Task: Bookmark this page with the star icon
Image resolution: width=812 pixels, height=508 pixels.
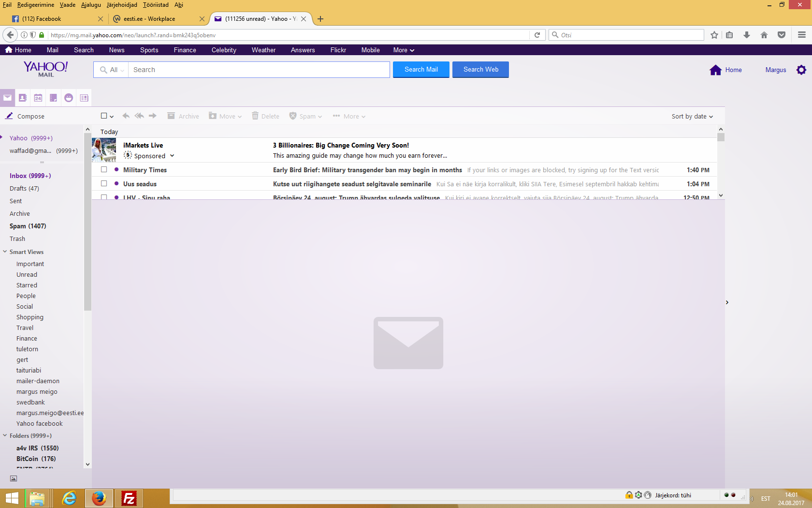Action: pos(714,35)
